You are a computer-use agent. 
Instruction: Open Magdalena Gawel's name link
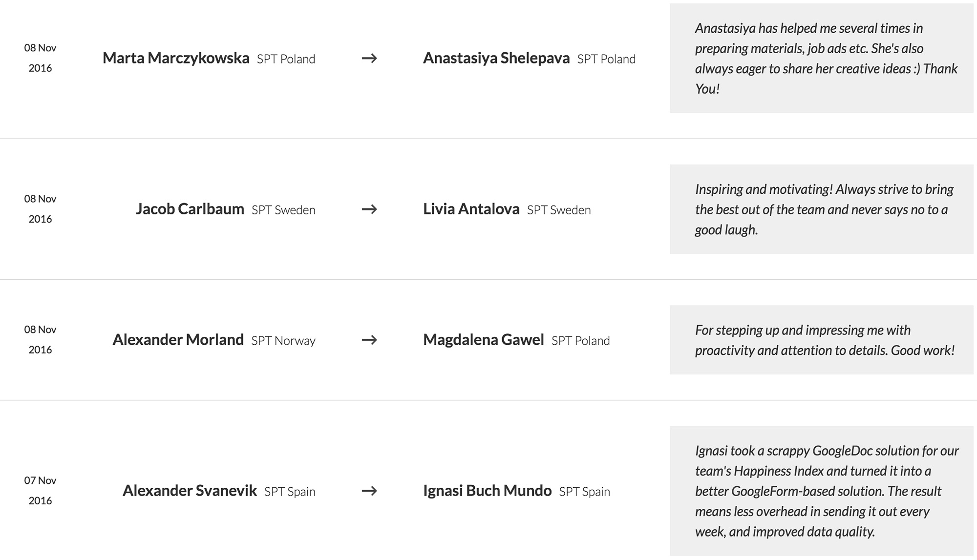click(x=484, y=339)
